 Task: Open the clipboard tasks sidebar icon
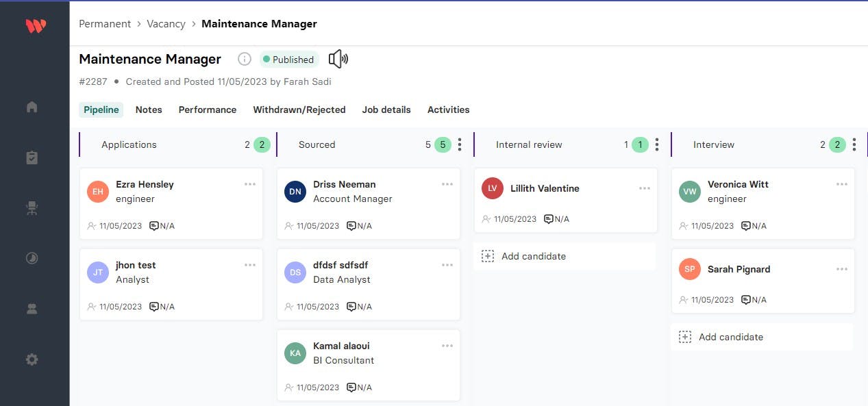pyautogui.click(x=32, y=157)
